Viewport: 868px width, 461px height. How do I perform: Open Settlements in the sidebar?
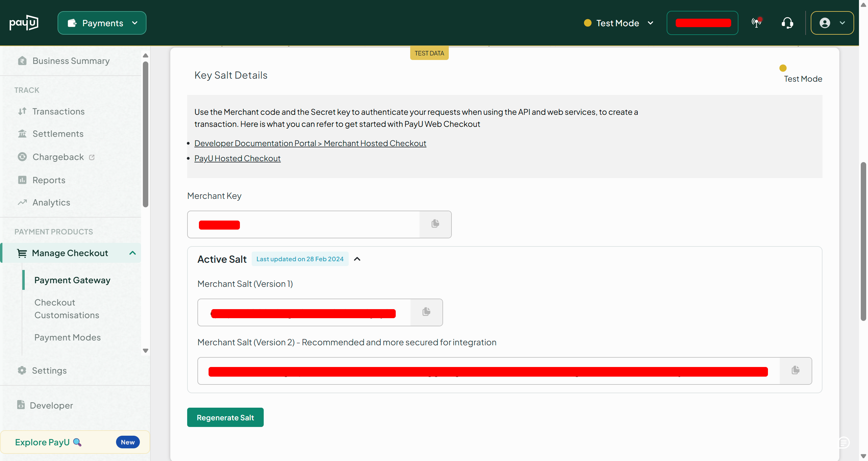point(58,134)
